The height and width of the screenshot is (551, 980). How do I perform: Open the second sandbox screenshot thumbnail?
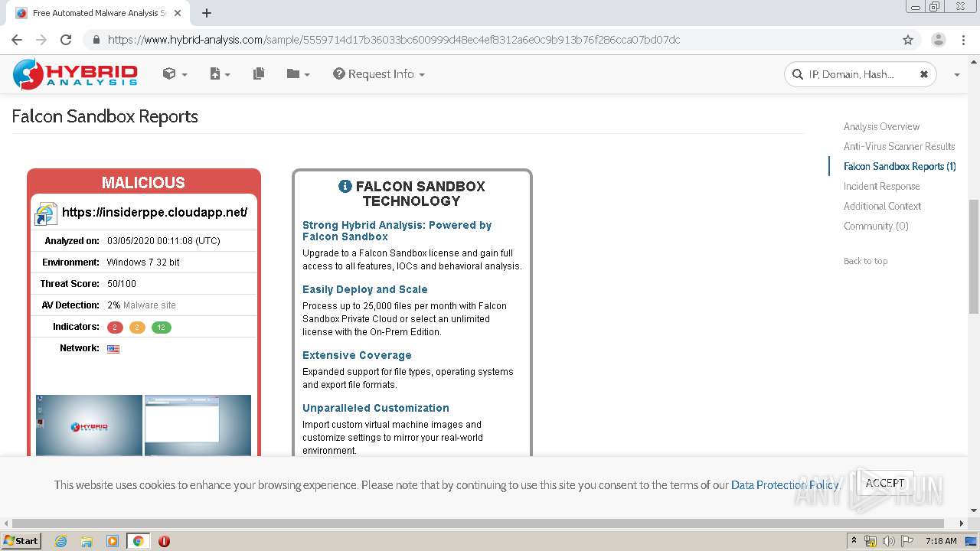198,425
